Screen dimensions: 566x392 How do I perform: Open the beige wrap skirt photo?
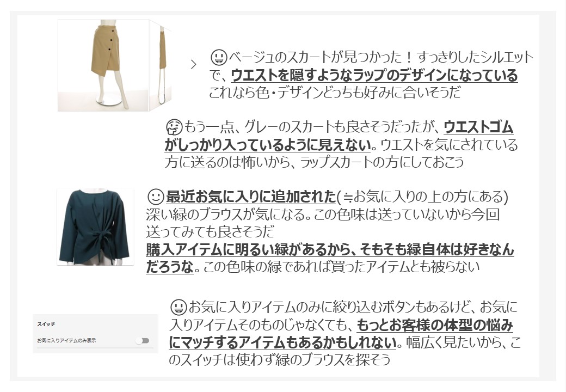pos(103,65)
